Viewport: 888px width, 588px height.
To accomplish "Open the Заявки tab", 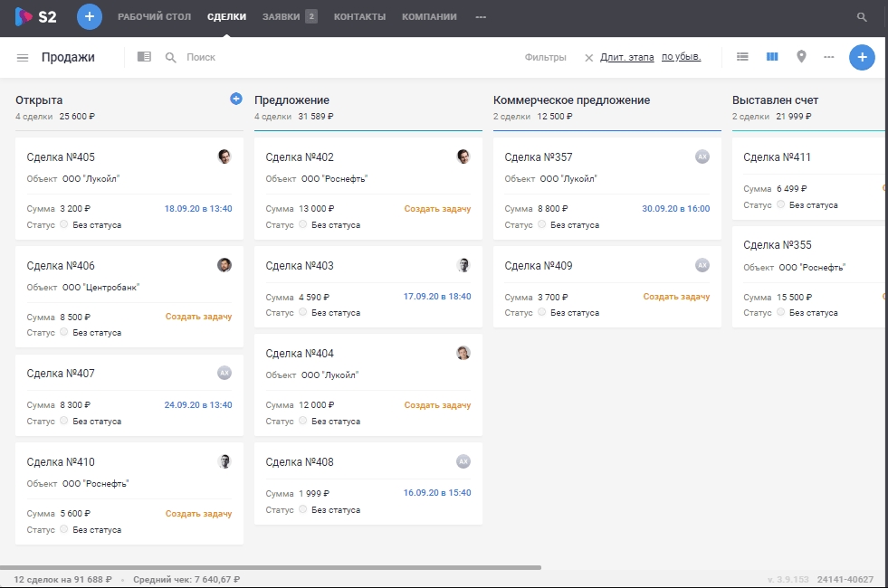I will pos(281,17).
